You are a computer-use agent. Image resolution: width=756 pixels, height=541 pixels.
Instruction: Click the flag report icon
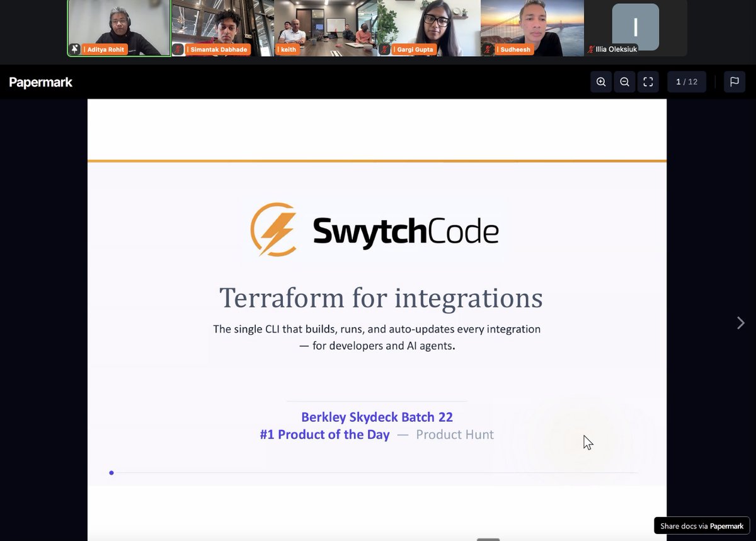click(735, 82)
